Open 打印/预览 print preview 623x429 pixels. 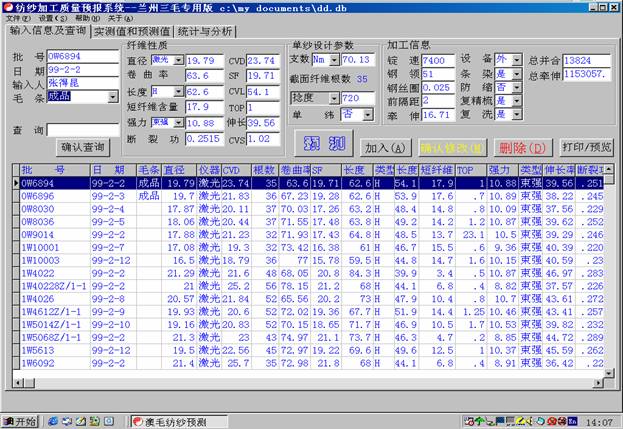[588, 147]
